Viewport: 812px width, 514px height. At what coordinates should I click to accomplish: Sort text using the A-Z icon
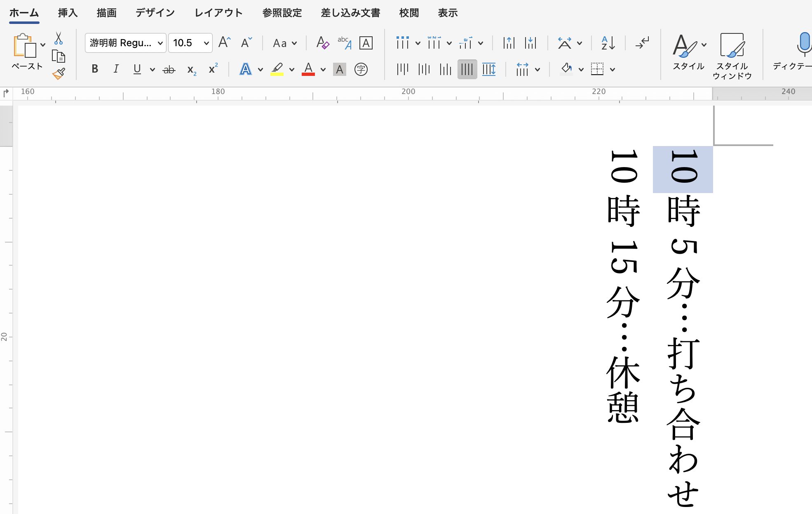click(608, 43)
